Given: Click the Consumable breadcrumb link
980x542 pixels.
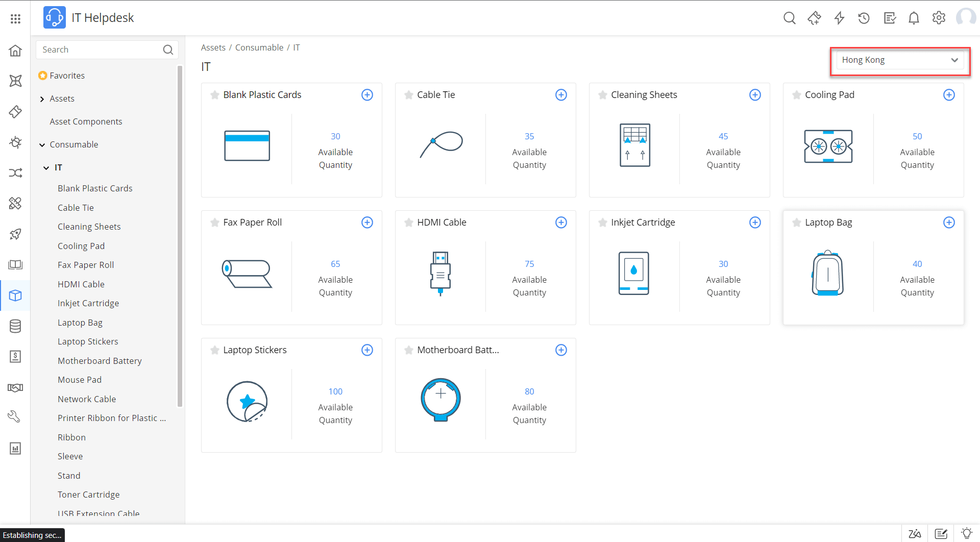Looking at the screenshot, I should coord(259,47).
